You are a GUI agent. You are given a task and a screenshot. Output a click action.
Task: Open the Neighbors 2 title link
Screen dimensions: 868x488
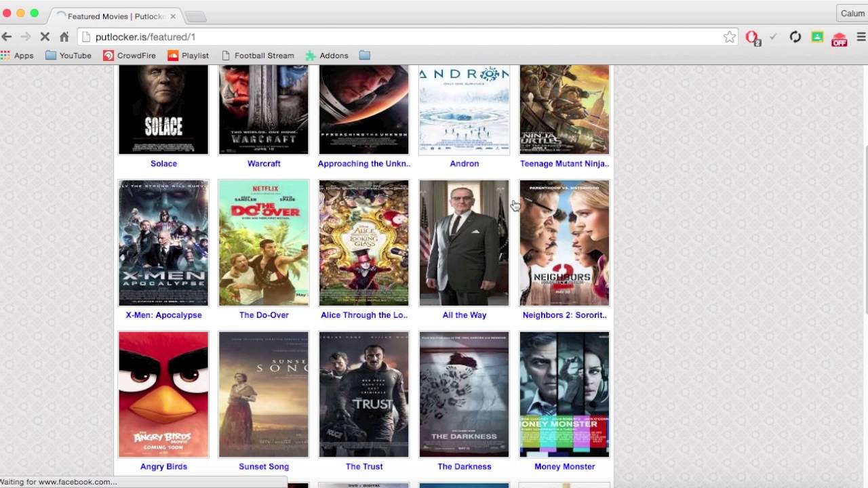click(x=564, y=315)
